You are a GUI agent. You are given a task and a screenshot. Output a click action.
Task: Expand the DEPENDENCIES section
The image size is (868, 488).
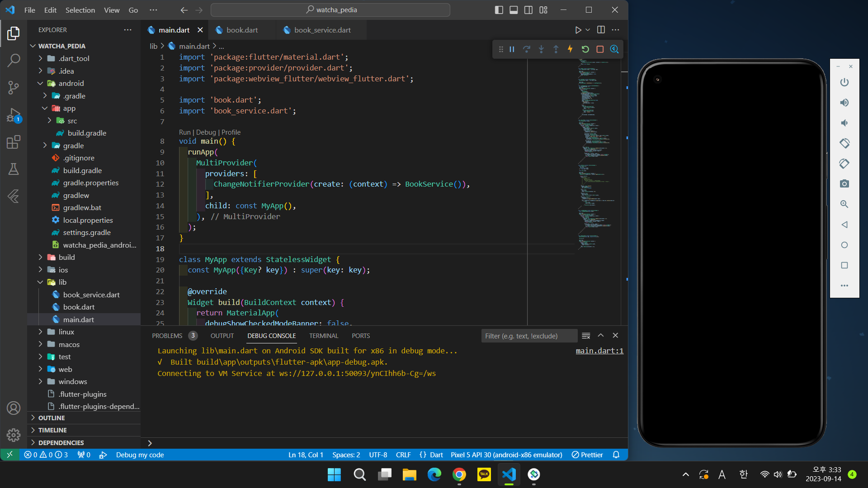pos(84,443)
